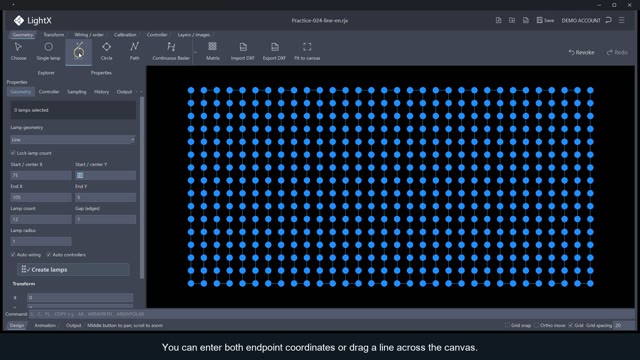This screenshot has height=360, width=640.
Task: Click the open folder icon in title bar
Action: click(x=512, y=20)
